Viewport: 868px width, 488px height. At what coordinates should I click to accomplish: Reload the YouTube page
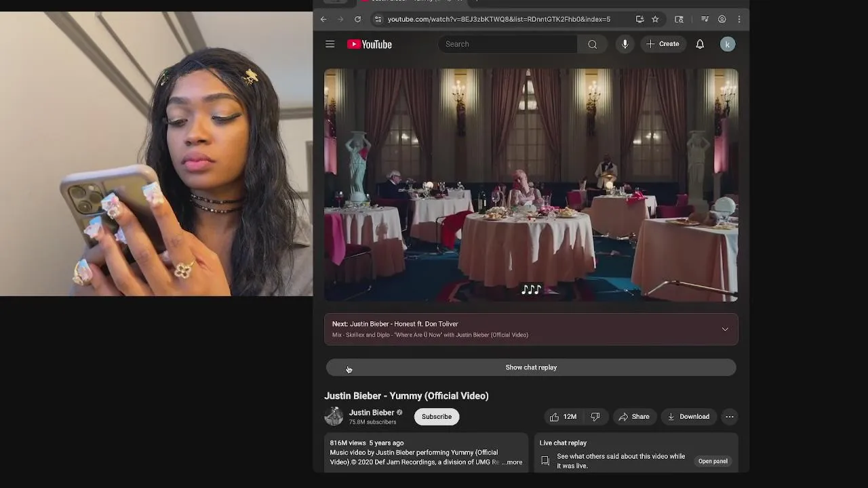click(x=357, y=19)
